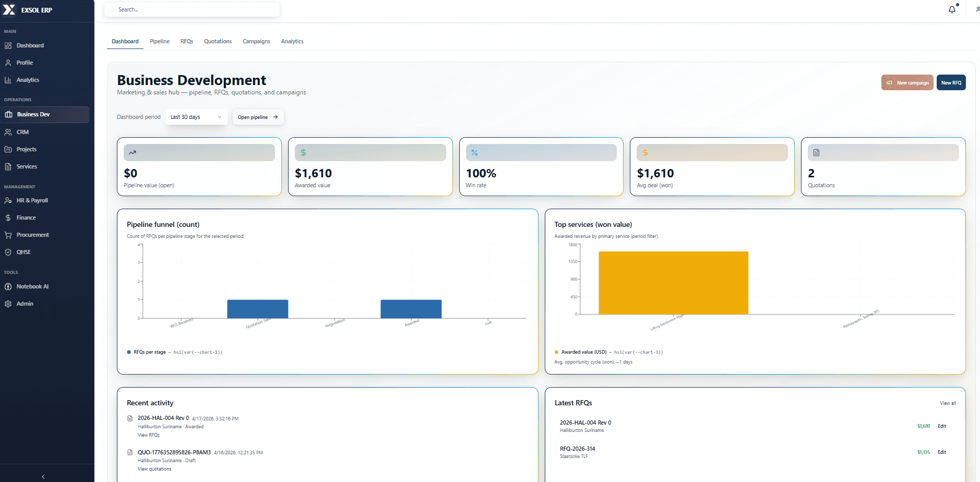The width and height of the screenshot is (980, 482).
Task: Switch to the Pipeline tab
Action: click(160, 41)
